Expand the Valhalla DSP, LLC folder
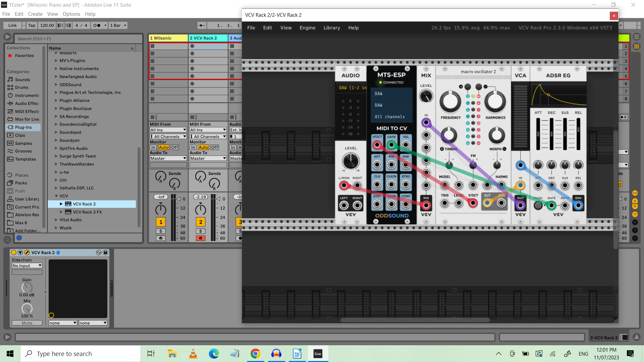Screen dimensions: 644x362 click(56, 188)
